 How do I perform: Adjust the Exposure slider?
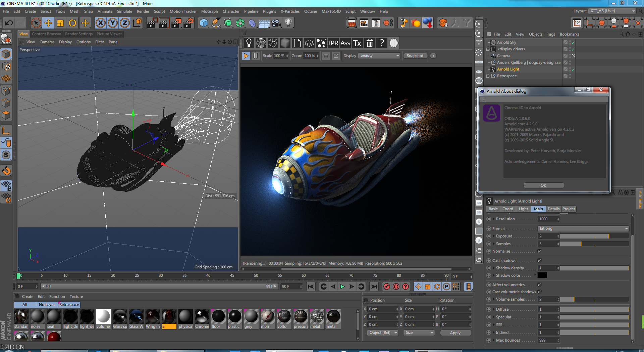click(594, 236)
